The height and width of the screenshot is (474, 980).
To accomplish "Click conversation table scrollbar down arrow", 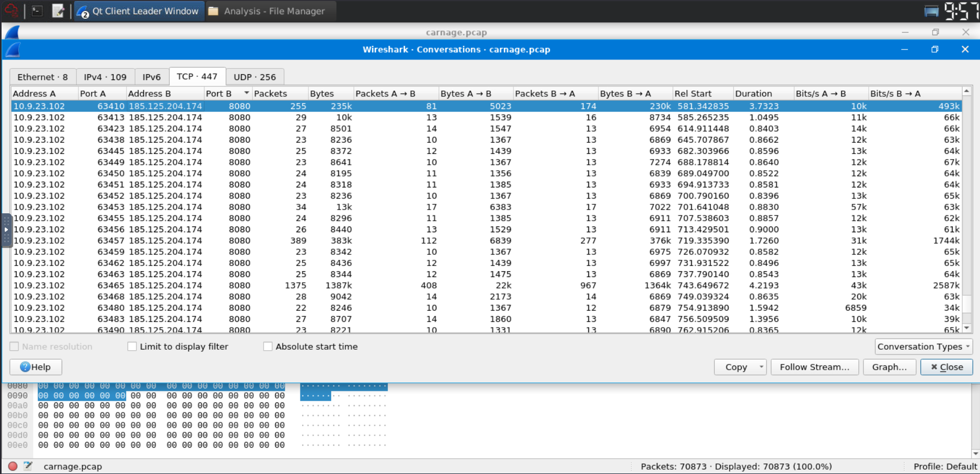I will [967, 328].
